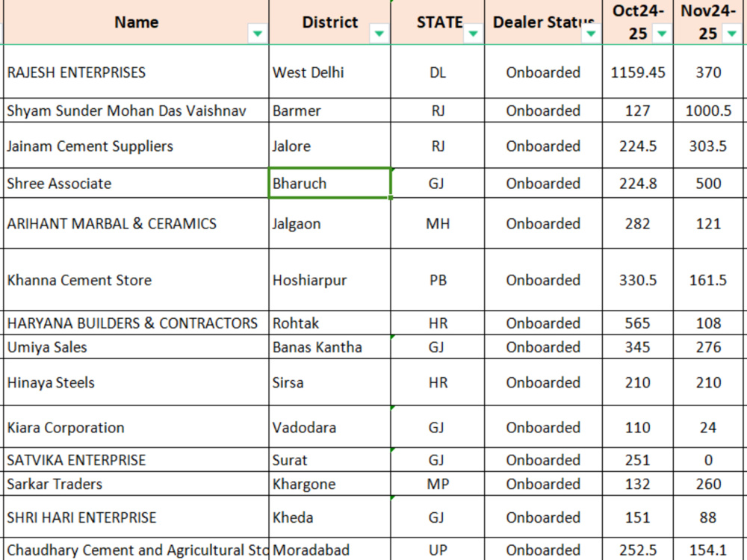Click the Rohtak district cell
The width and height of the screenshot is (747, 560).
329,323
